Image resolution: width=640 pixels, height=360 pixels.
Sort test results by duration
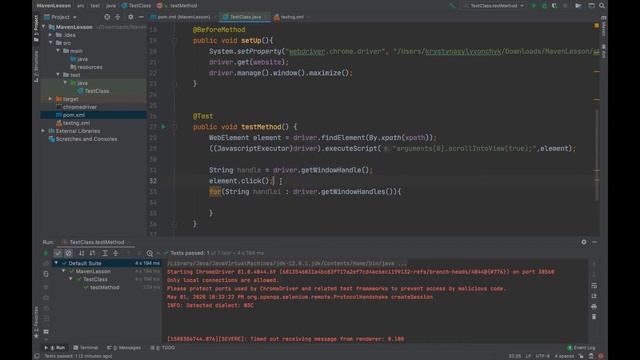(x=92, y=253)
